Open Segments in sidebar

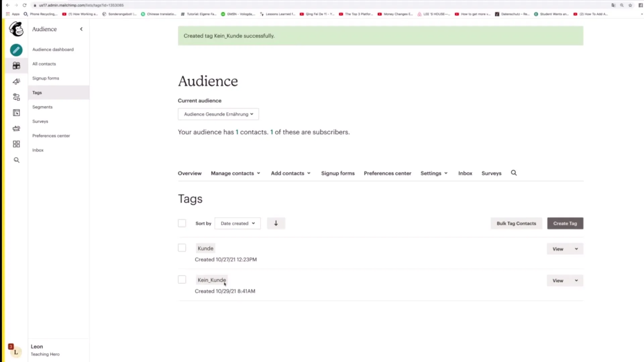42,107
